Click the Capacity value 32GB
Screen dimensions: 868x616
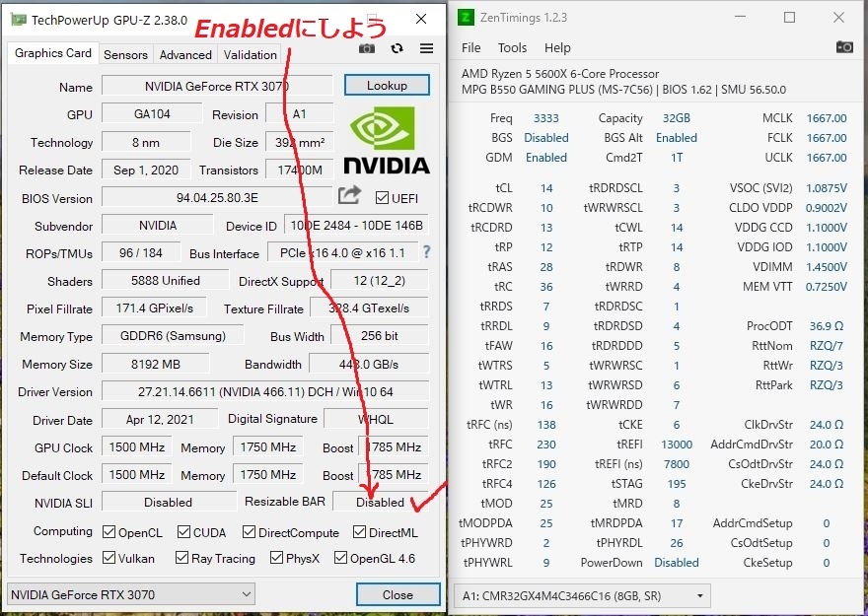[676, 118]
